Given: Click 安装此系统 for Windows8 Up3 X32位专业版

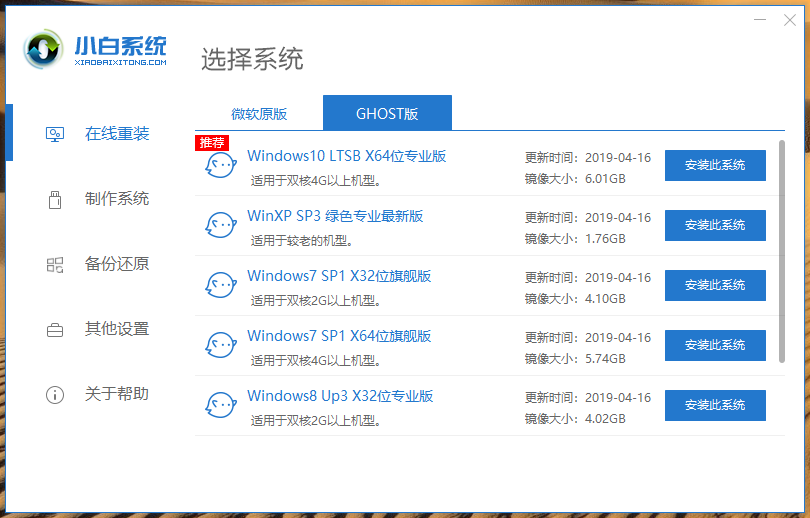Looking at the screenshot, I should 715,405.
